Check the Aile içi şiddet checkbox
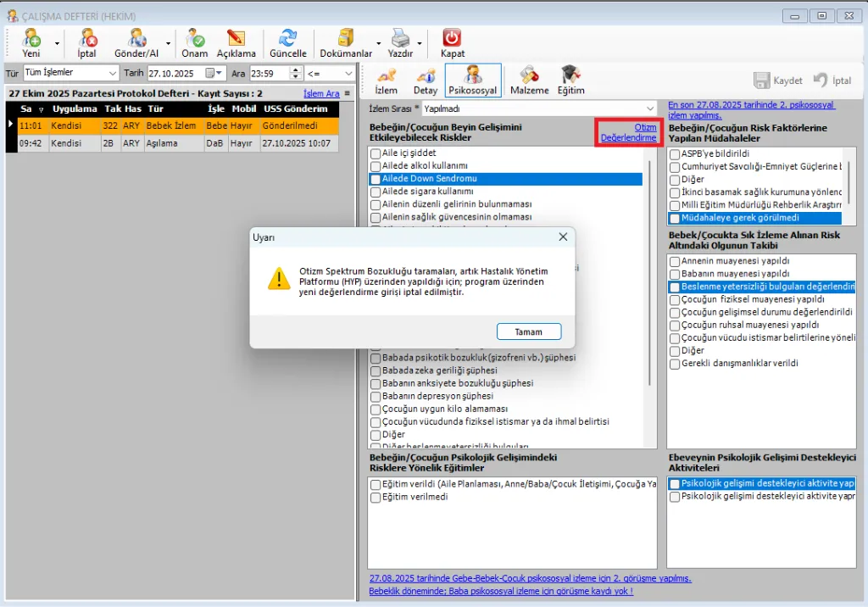This screenshot has width=868, height=607. (376, 153)
